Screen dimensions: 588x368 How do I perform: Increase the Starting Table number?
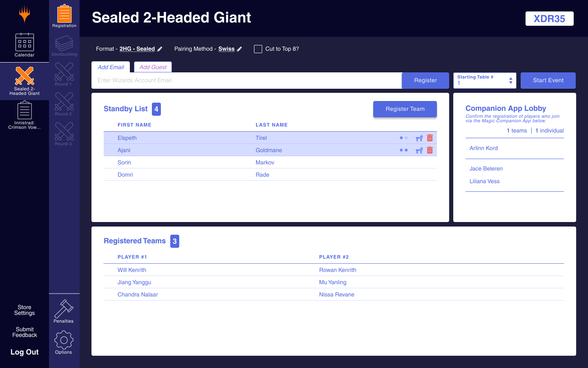pyautogui.click(x=511, y=79)
